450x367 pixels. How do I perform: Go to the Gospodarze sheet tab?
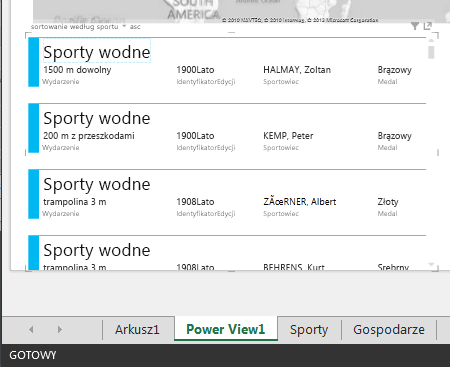tap(389, 329)
